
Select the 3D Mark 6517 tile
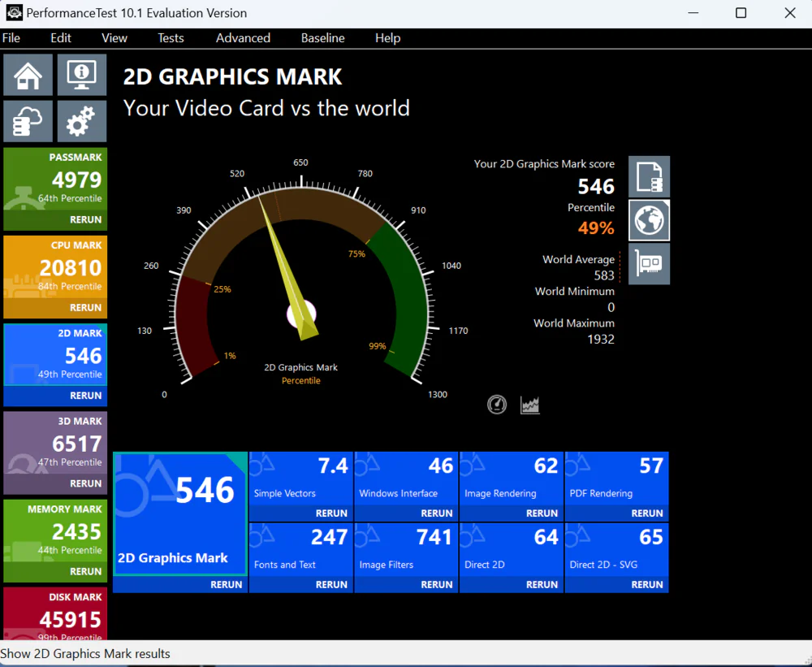55,443
